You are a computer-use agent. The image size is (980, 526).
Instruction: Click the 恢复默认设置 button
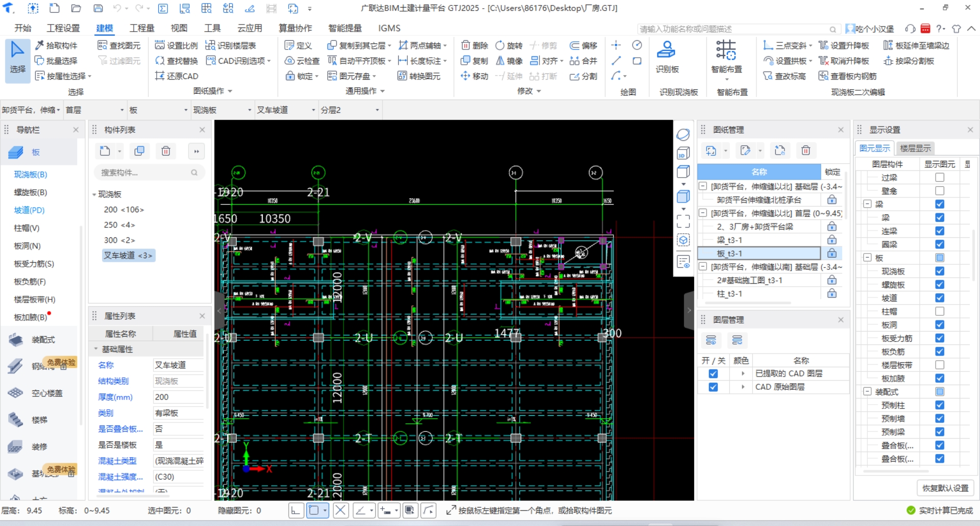coord(945,488)
